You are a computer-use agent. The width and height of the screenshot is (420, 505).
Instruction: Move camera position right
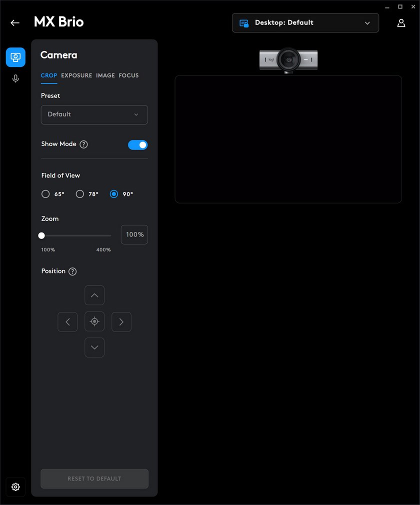[x=121, y=321]
